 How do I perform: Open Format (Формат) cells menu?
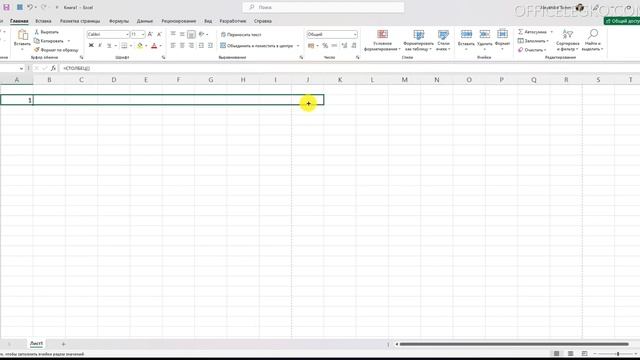coord(502,40)
